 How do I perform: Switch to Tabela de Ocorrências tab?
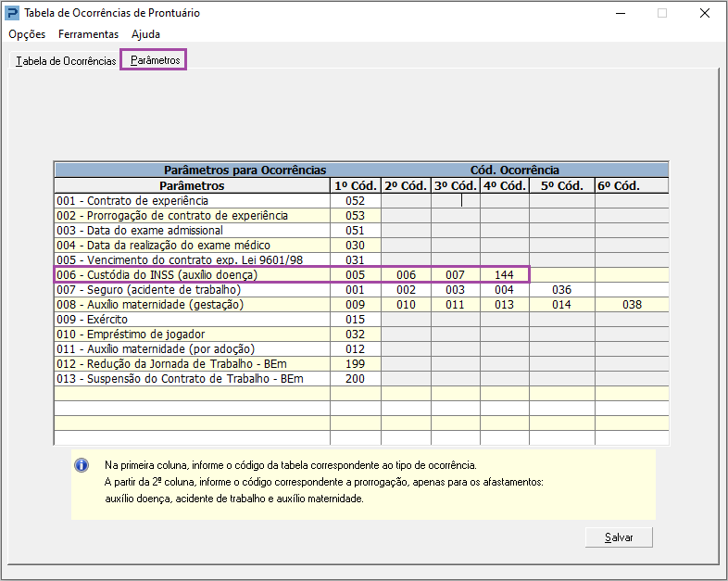[66, 61]
